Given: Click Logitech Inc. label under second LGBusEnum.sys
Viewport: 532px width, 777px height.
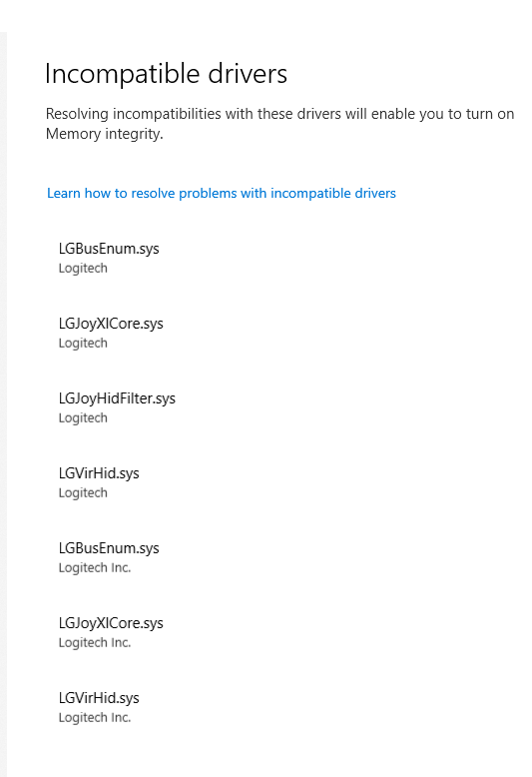Looking at the screenshot, I should [95, 567].
